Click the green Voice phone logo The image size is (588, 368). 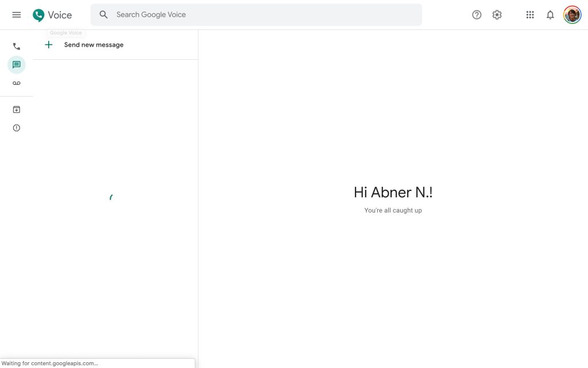[38, 15]
